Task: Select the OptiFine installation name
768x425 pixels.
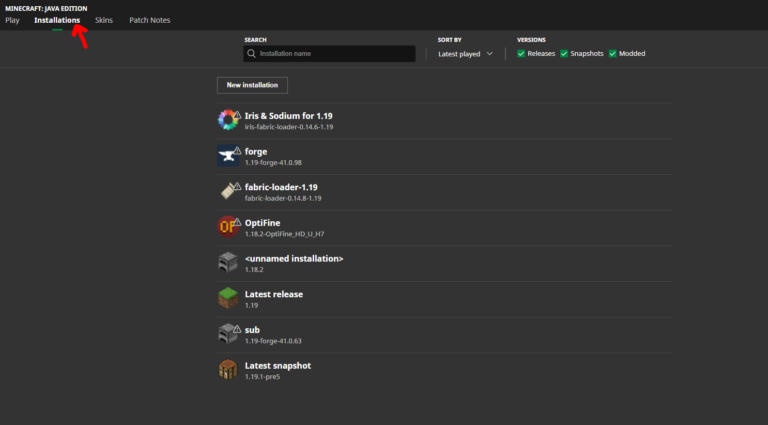Action: [263, 223]
